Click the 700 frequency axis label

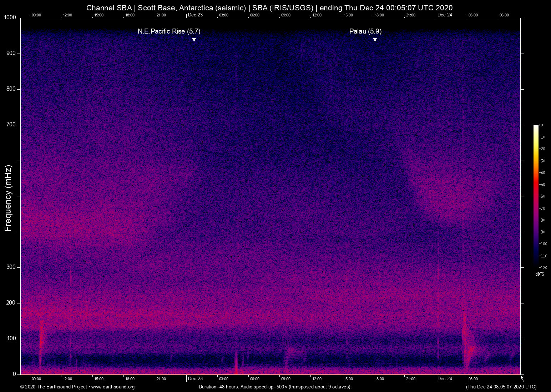click(11, 125)
